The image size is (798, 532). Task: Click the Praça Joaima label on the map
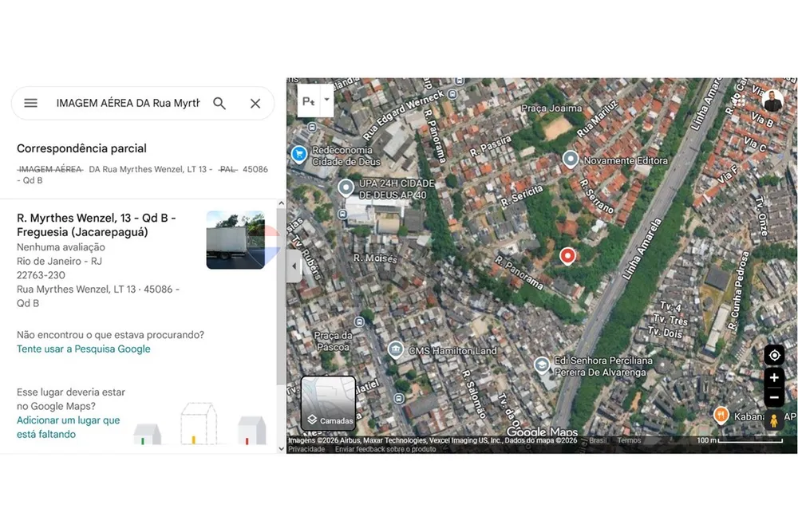(x=551, y=108)
